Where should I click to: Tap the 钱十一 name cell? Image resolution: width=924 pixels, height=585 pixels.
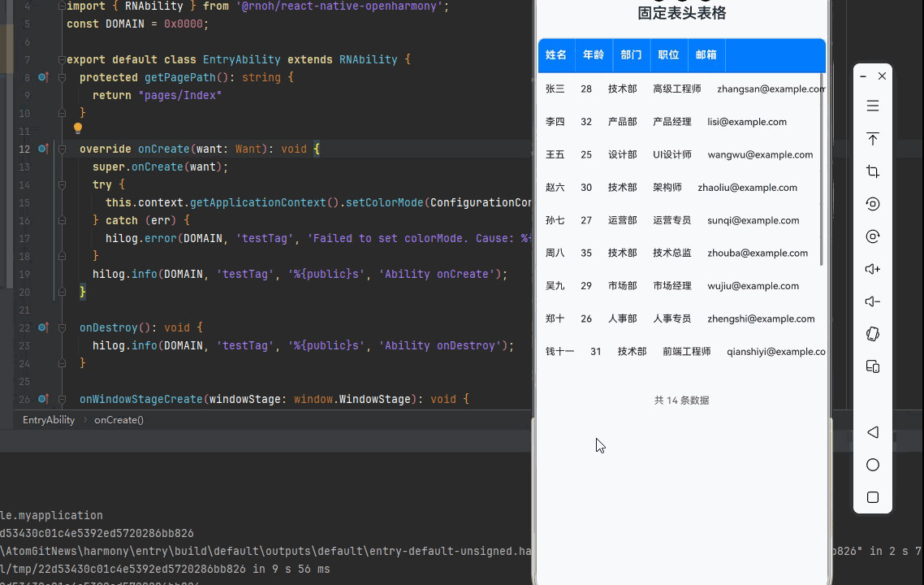point(559,352)
